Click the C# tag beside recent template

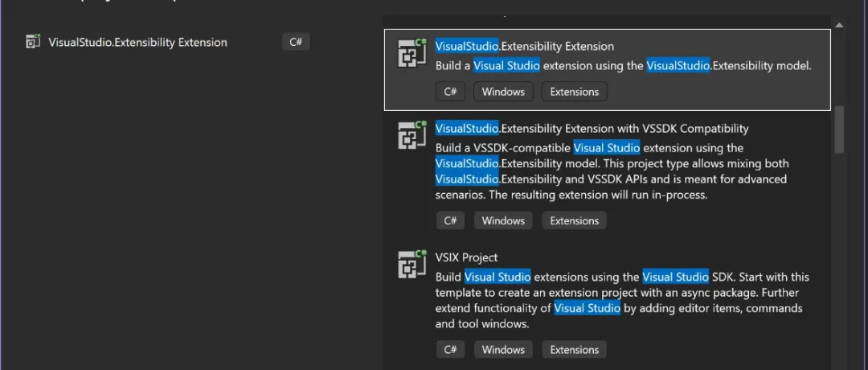tap(296, 42)
